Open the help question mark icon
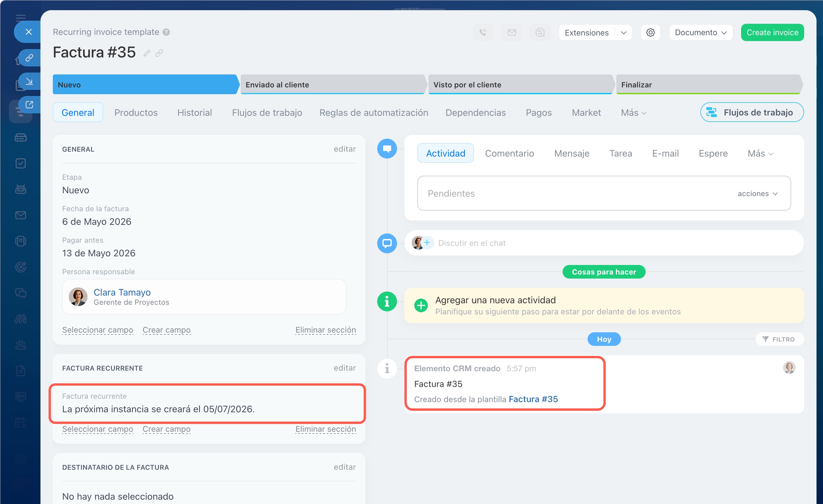Image resolution: width=823 pixels, height=504 pixels. click(x=166, y=32)
